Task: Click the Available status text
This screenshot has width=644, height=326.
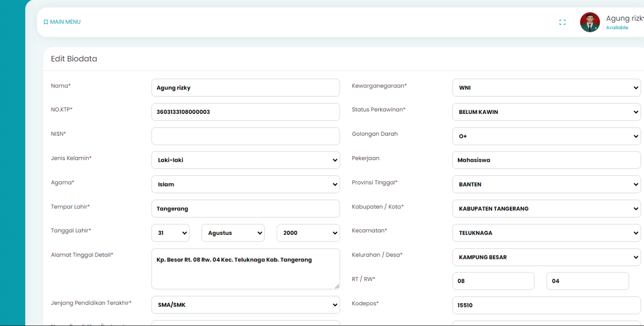Action: pyautogui.click(x=617, y=28)
